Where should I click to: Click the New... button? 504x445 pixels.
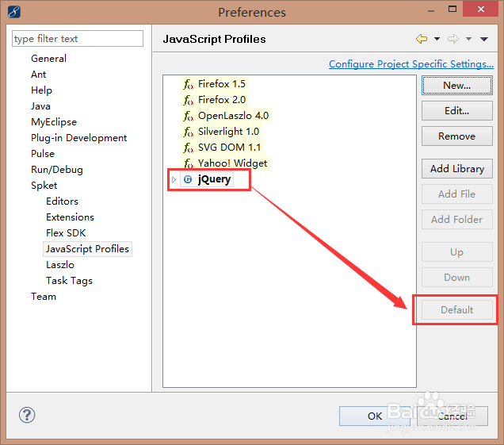456,85
